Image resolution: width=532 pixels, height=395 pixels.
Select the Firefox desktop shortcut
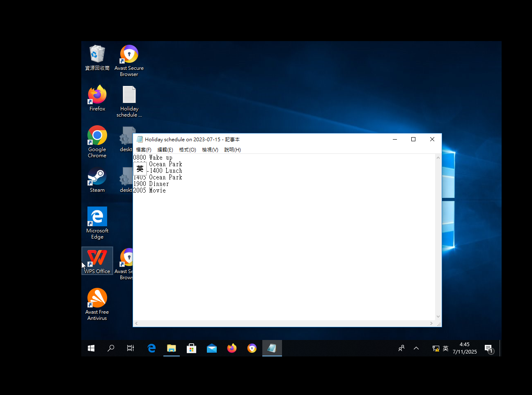pyautogui.click(x=97, y=98)
